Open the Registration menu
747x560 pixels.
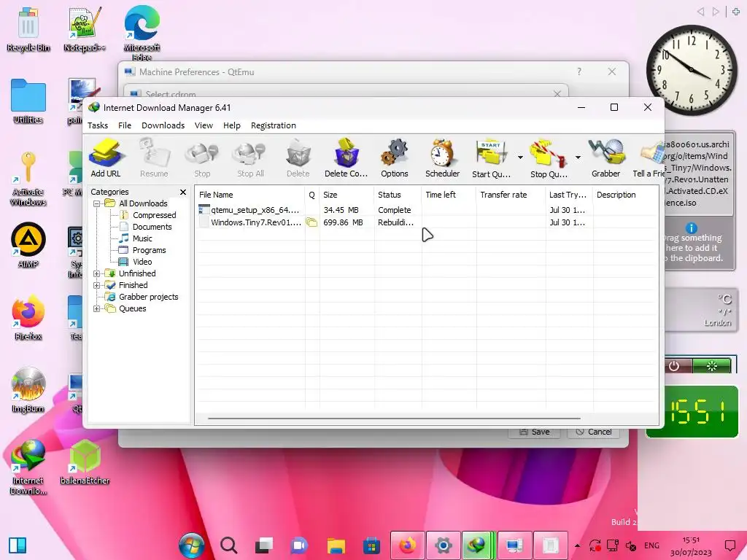274,125
